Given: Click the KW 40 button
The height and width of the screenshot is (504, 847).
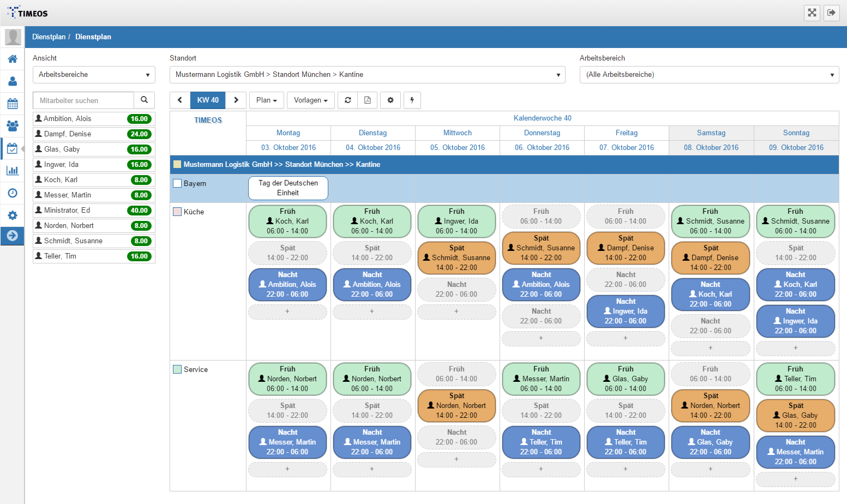Looking at the screenshot, I should 208,100.
